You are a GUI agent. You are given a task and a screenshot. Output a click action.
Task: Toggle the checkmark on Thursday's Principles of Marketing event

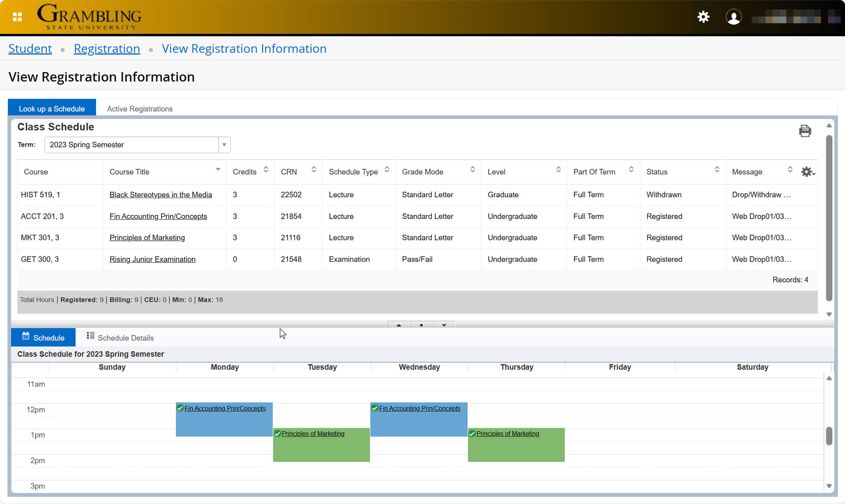(472, 433)
